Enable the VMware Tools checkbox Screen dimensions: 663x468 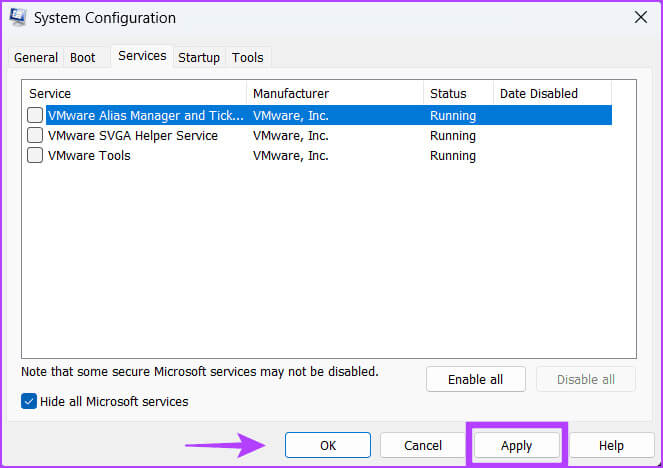point(35,155)
